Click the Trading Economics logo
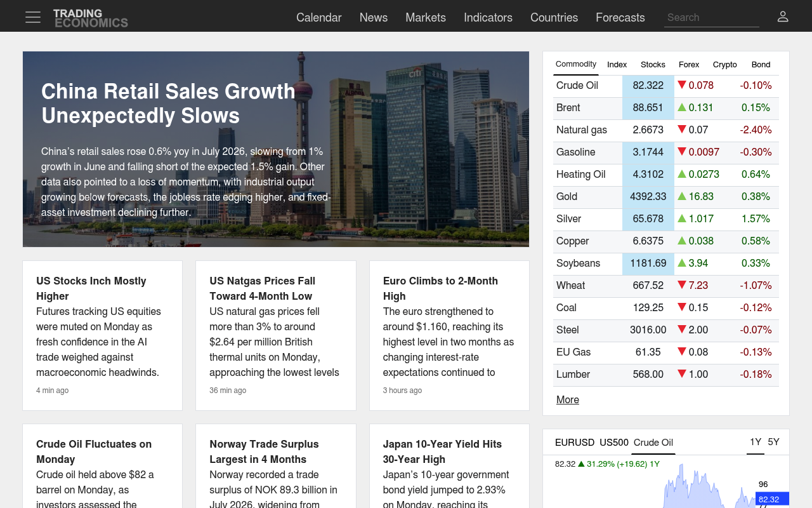The width and height of the screenshot is (812, 508). pos(91,18)
